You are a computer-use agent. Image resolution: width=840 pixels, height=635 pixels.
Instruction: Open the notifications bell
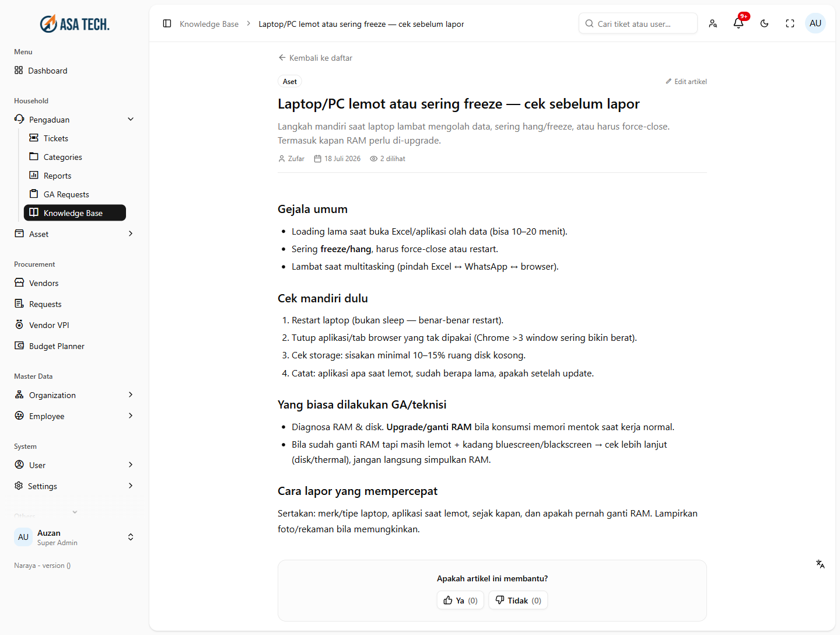pos(738,23)
